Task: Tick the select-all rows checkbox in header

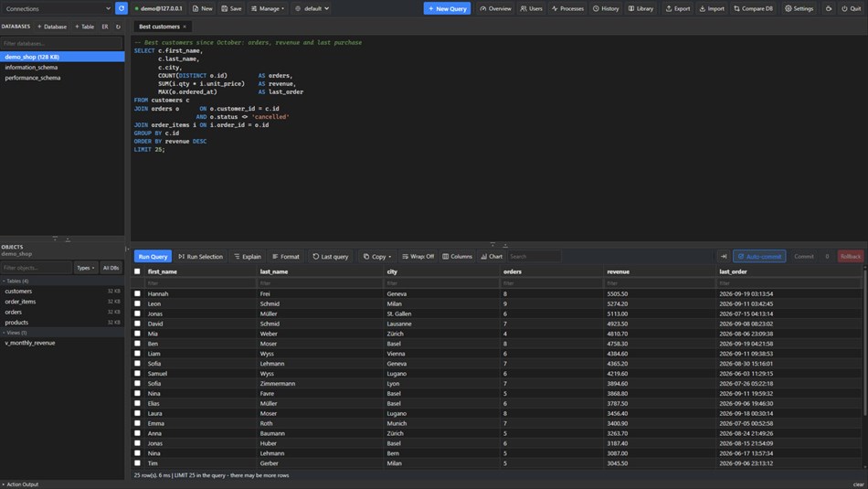Action: pyautogui.click(x=137, y=271)
